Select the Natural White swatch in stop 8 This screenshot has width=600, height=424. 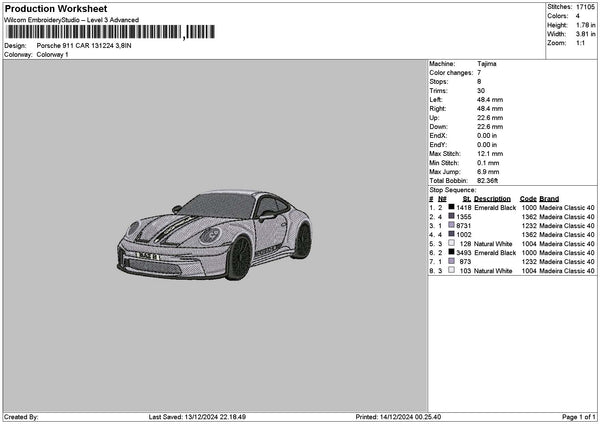tap(451, 271)
